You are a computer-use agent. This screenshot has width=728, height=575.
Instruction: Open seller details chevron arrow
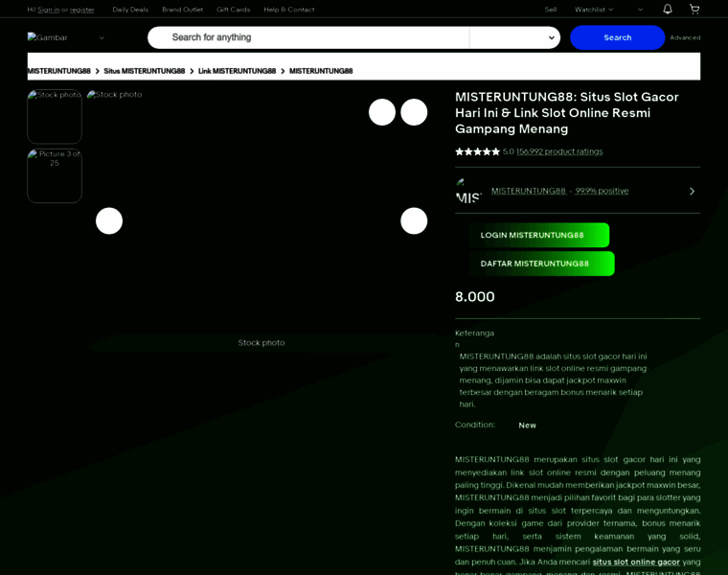pyautogui.click(x=692, y=191)
